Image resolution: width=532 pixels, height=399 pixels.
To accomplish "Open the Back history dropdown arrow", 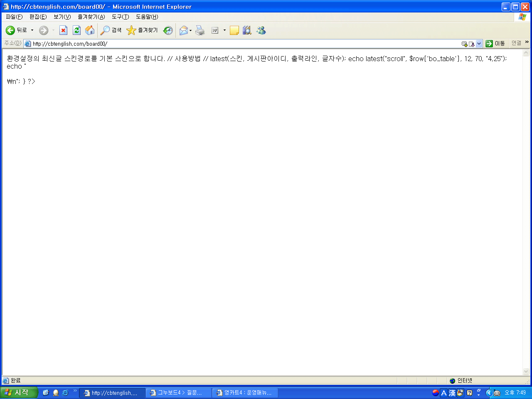I will (x=32, y=30).
